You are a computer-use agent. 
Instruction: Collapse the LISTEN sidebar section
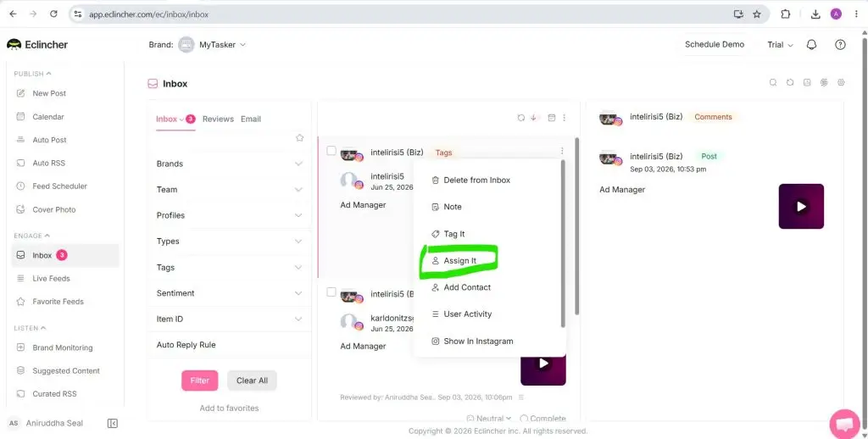click(x=30, y=328)
